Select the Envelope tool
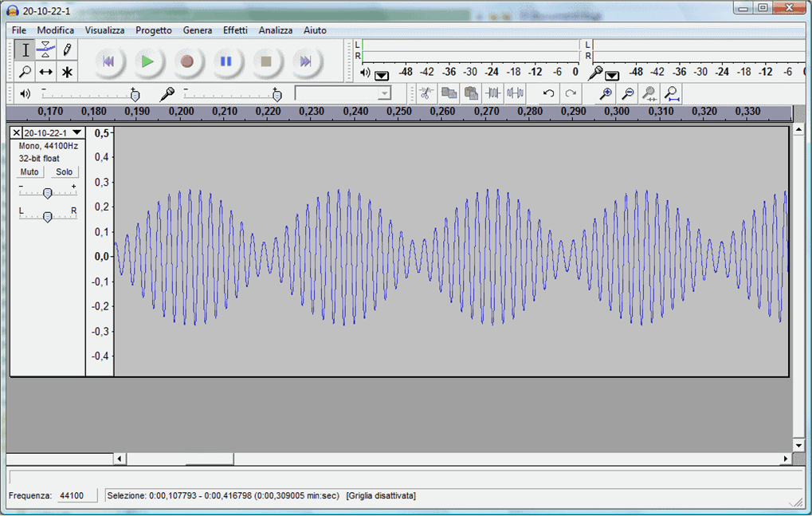The height and width of the screenshot is (516, 812). click(45, 50)
